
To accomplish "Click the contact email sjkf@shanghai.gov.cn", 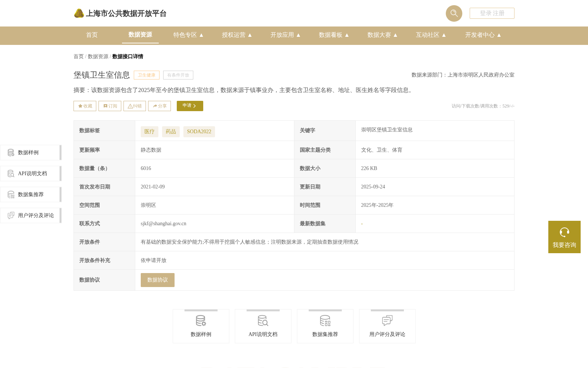I will pos(164,223).
